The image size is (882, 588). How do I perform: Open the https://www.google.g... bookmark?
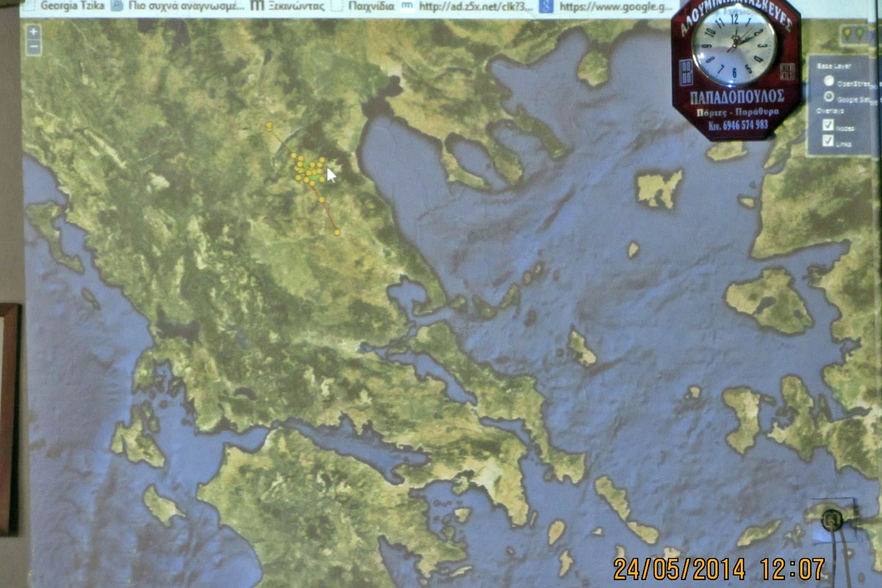pos(615,6)
